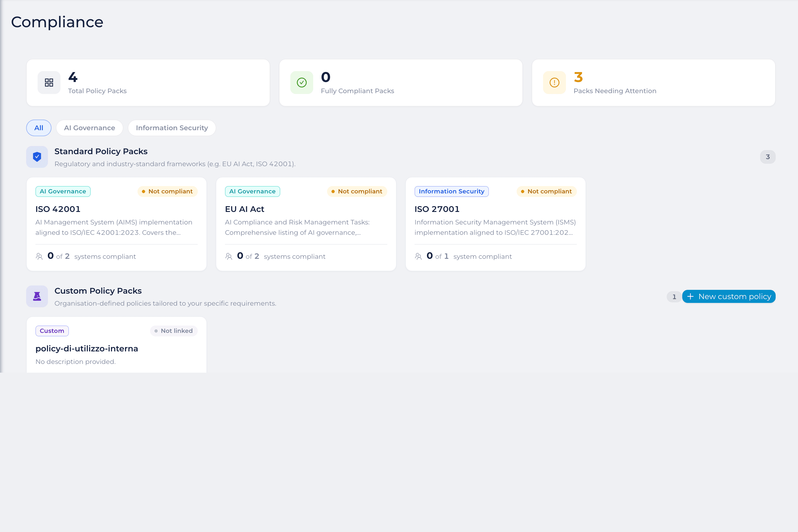Click Not compliant badge on EU AI Act
This screenshot has height=532, width=798.
tap(357, 191)
